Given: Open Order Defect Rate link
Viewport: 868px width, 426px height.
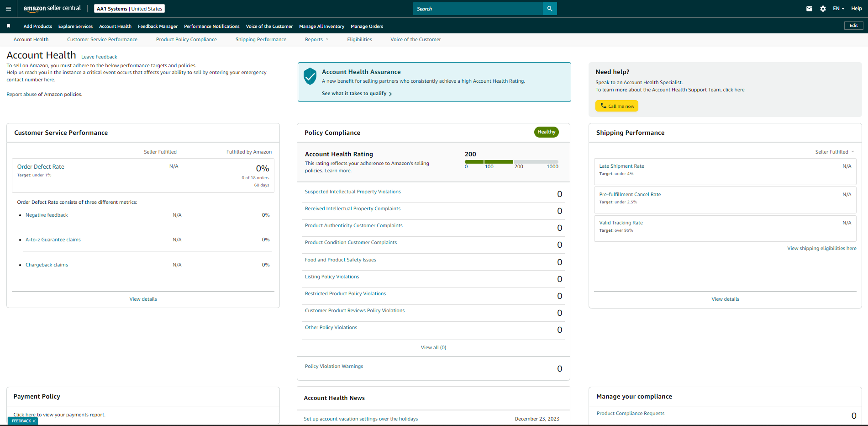Looking at the screenshot, I should (41, 167).
